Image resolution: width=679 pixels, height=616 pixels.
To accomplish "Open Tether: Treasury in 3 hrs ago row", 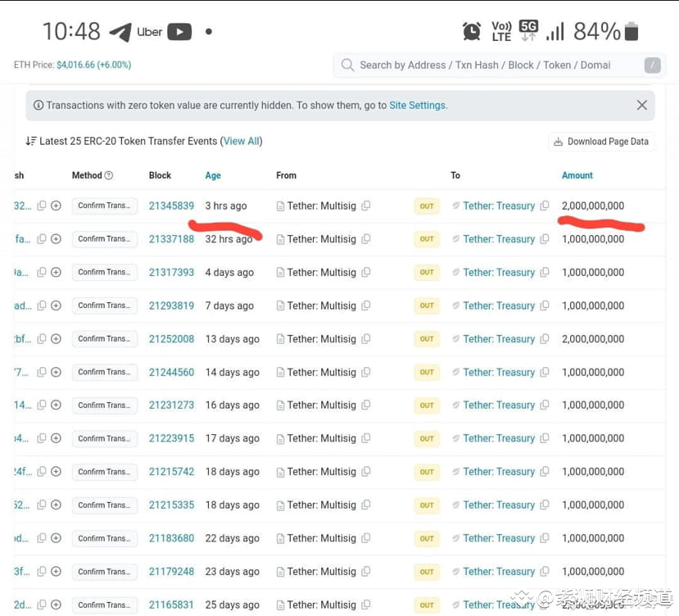I will 499,206.
